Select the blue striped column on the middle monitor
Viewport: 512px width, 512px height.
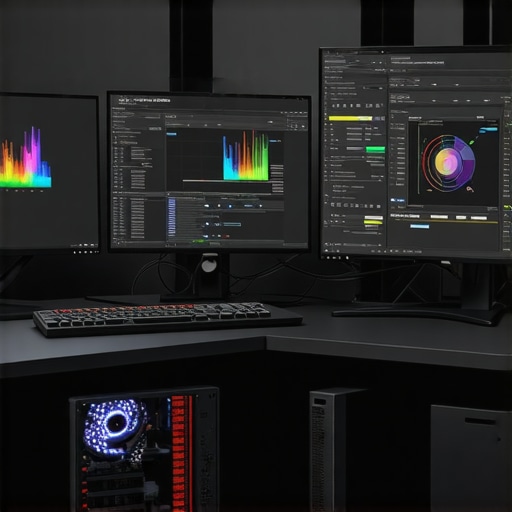(172, 216)
